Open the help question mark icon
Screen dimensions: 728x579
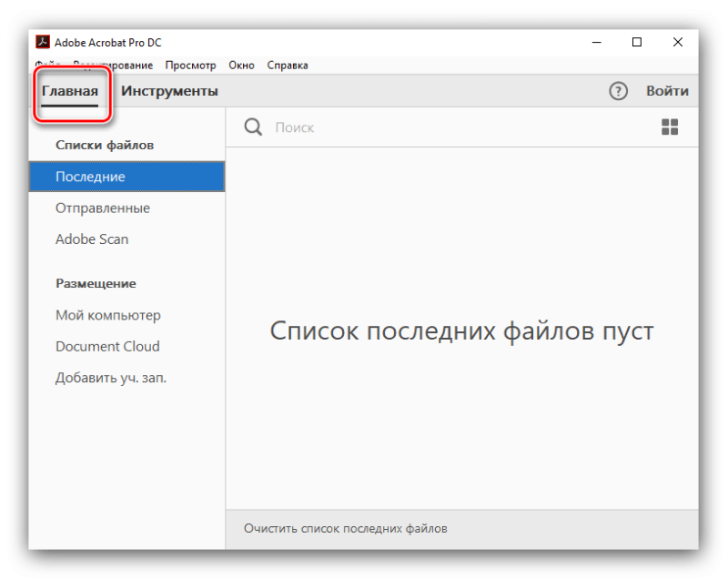point(618,91)
